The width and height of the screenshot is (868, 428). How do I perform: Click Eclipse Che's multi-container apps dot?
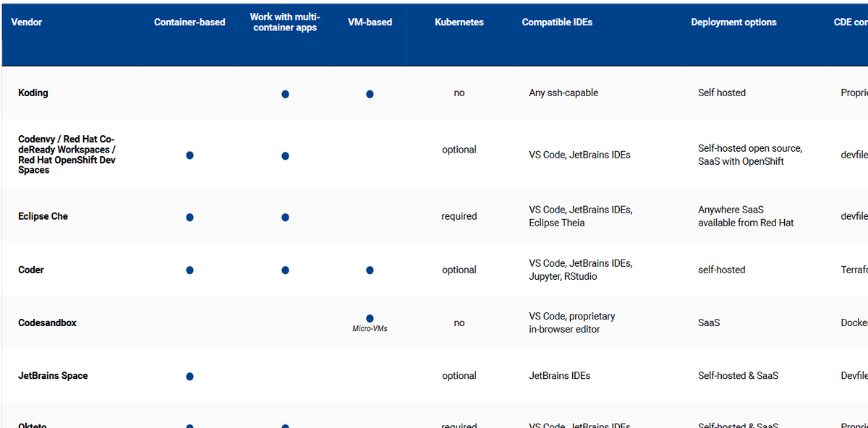pos(285,217)
